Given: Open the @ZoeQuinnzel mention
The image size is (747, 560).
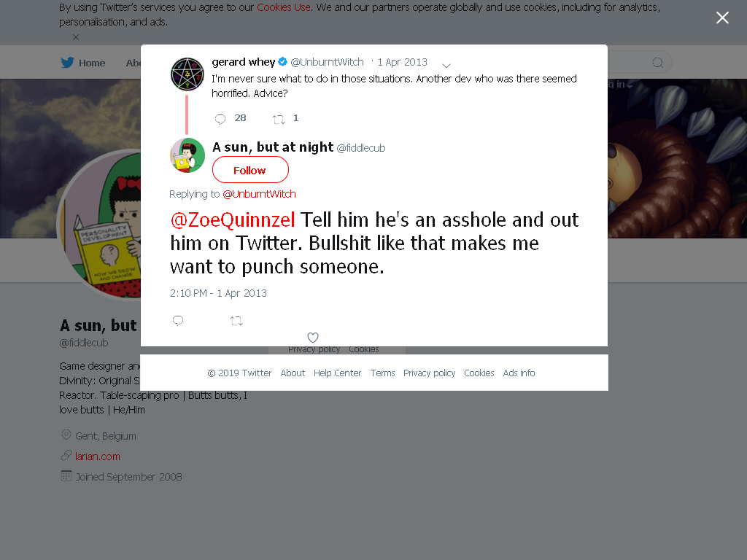Looking at the screenshot, I should coord(233,220).
